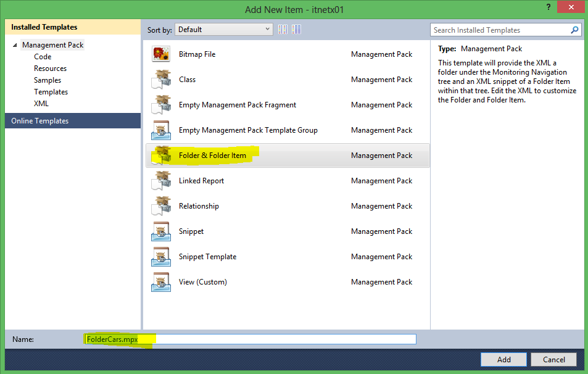Screen dimensions: 588x374
Task: Collapse the Management Pack tree node
Action: point(15,45)
